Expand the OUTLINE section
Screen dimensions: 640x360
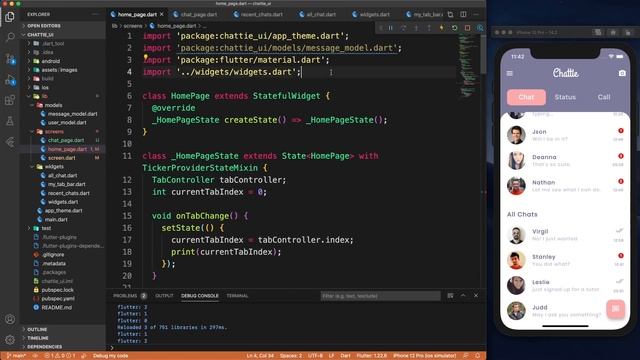tap(63, 329)
